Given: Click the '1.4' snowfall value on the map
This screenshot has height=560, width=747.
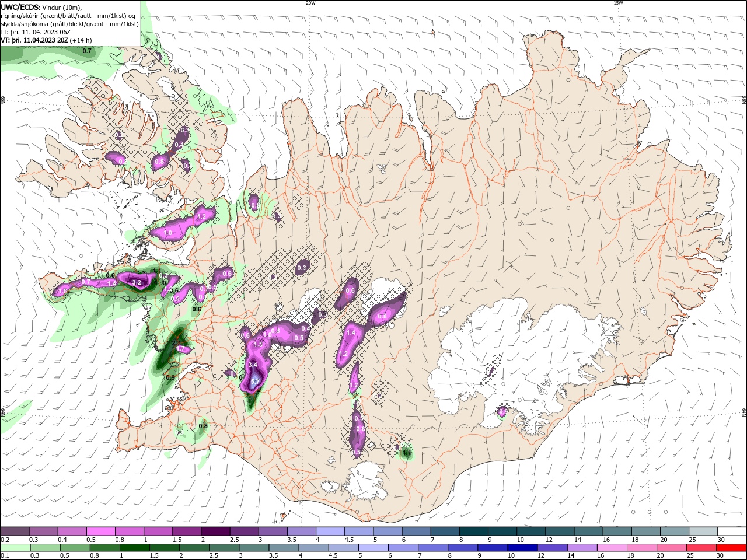Looking at the screenshot, I should tap(351, 333).
